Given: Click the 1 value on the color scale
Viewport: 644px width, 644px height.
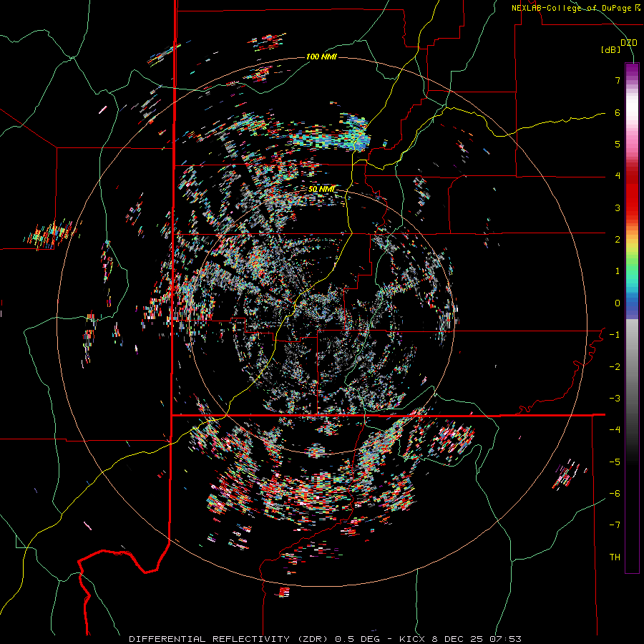Looking at the screenshot, I should 618,271.
